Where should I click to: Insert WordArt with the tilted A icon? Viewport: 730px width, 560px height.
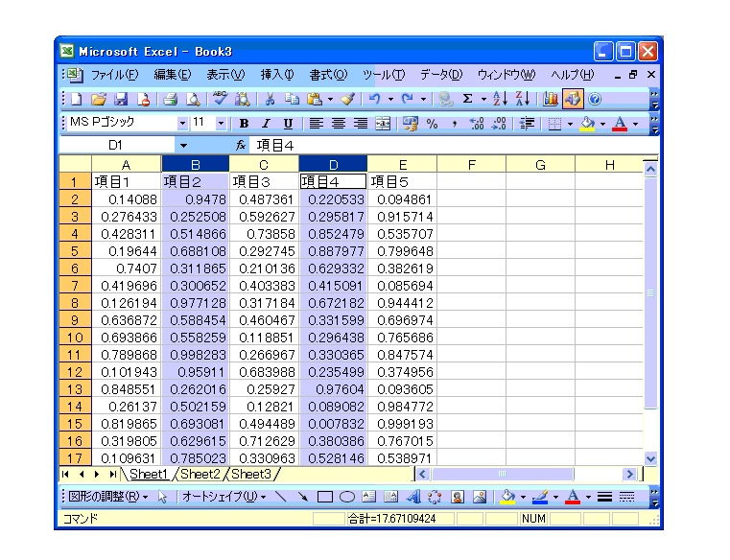click(412, 497)
